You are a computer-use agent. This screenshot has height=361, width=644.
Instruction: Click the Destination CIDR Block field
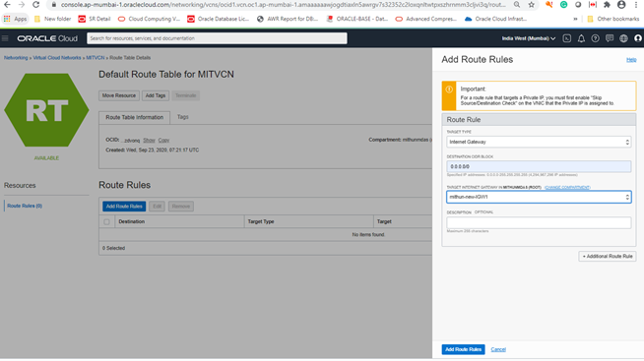pyautogui.click(x=539, y=166)
